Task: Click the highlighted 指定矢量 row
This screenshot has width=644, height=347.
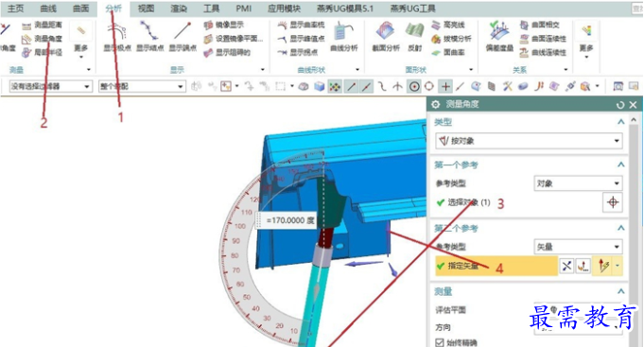Action: pos(496,266)
